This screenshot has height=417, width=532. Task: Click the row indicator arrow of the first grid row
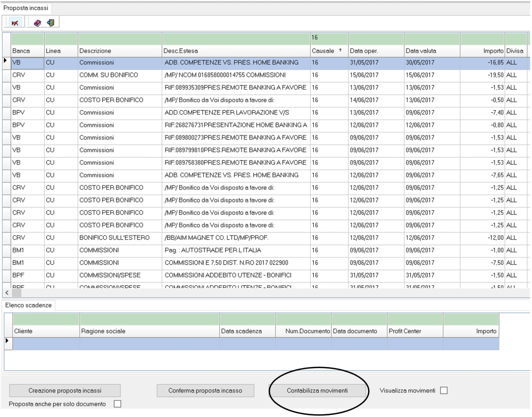pyautogui.click(x=6, y=62)
